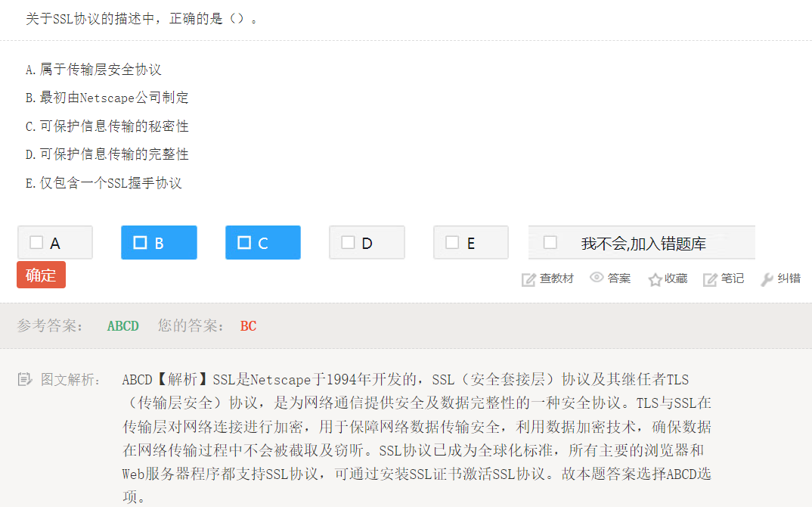Click explanation line starting ABCD【解析】
The width and height of the screenshot is (812, 507).
pos(405,379)
